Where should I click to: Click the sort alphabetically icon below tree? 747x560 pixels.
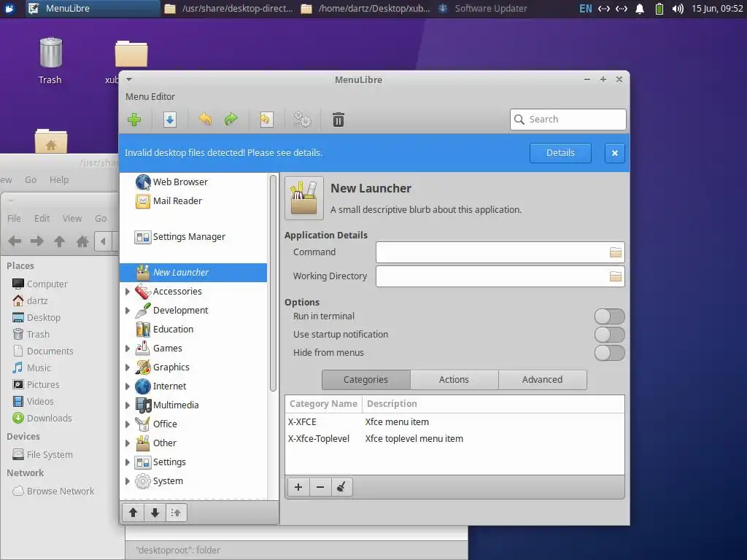coord(176,513)
